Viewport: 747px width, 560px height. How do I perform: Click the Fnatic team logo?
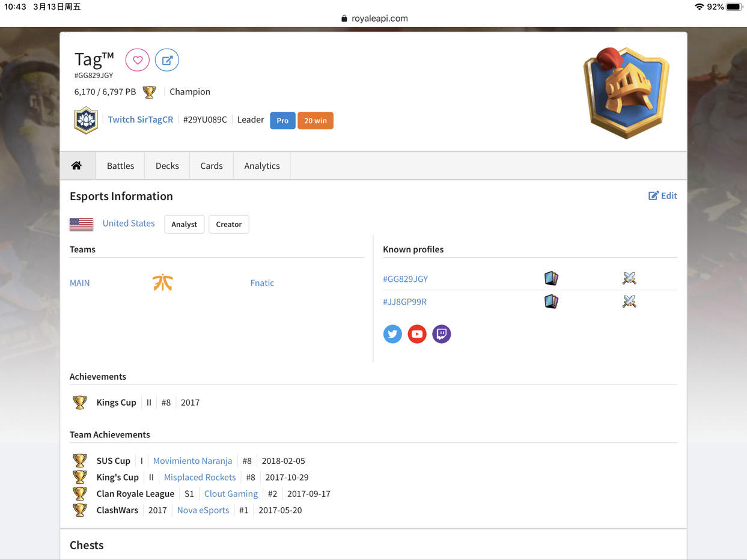pos(163,282)
